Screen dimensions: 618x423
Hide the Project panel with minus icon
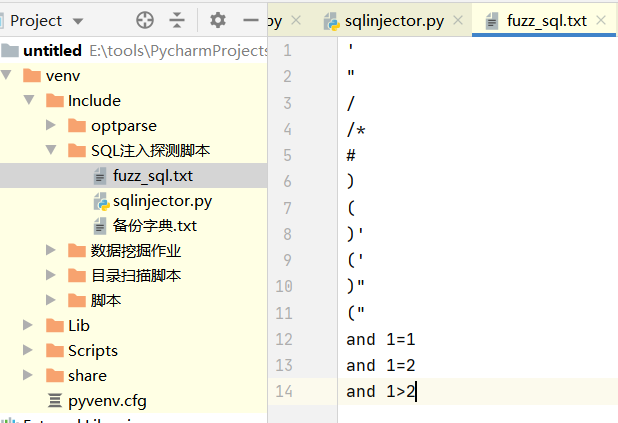pos(251,20)
